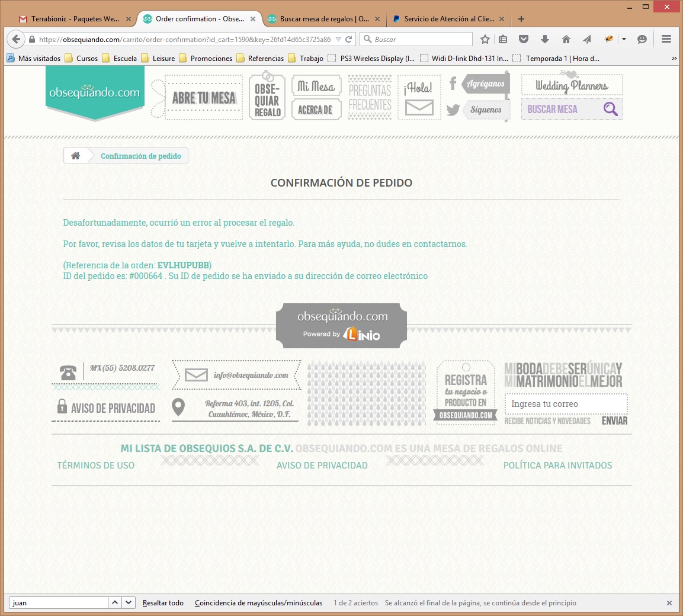The image size is (683, 616).
Task: Click the address bar URL
Action: point(185,39)
